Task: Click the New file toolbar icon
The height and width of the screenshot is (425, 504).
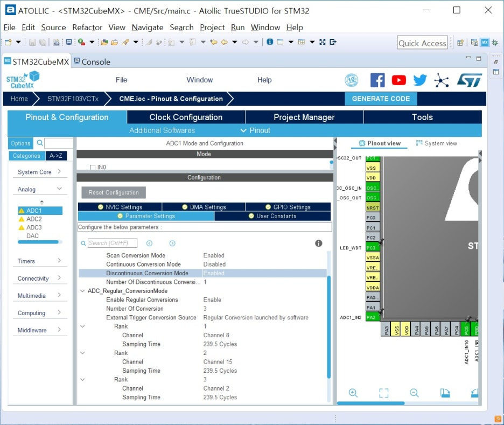Action: tap(9, 42)
